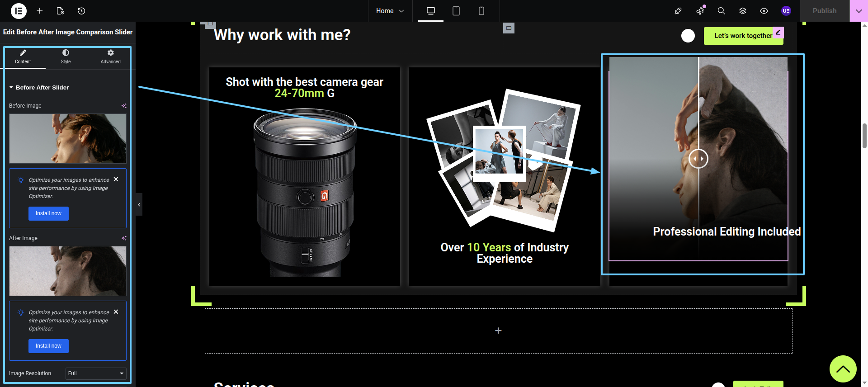Open the Elementor logo menu
The height and width of the screenshot is (387, 868).
(x=19, y=11)
